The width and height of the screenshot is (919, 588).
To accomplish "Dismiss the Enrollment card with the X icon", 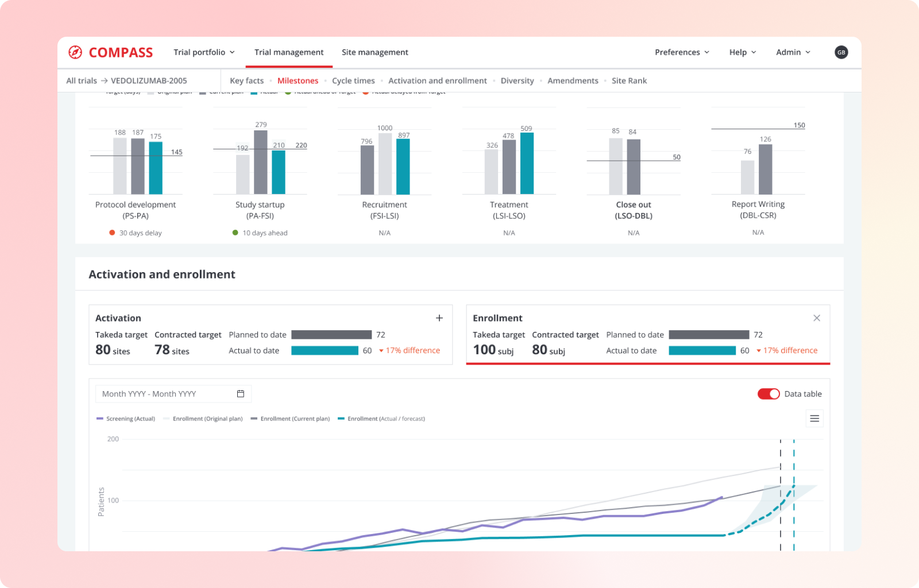I will pos(817,317).
